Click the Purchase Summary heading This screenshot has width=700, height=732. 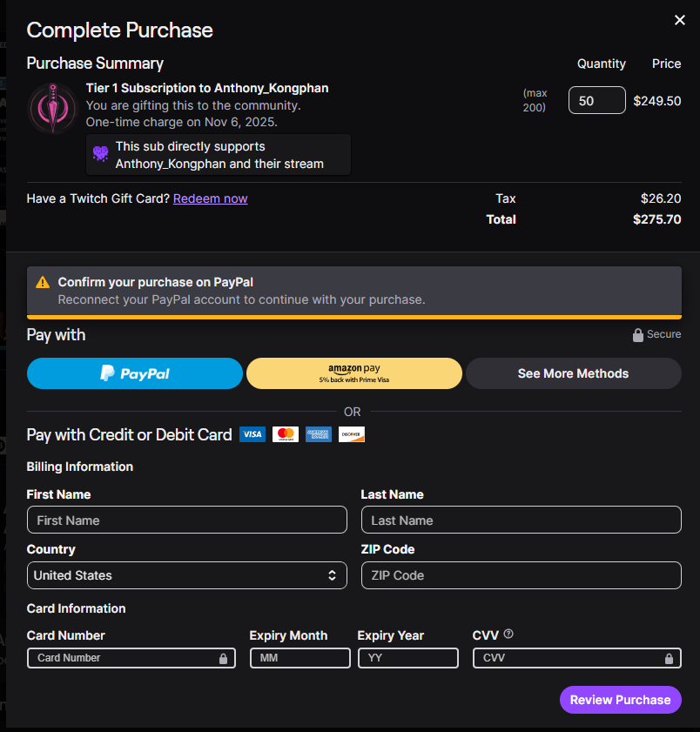pyautogui.click(x=95, y=64)
